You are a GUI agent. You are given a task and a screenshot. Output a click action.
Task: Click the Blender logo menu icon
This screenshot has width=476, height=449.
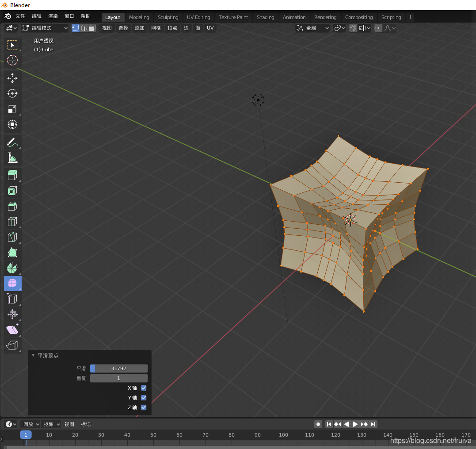[8, 16]
